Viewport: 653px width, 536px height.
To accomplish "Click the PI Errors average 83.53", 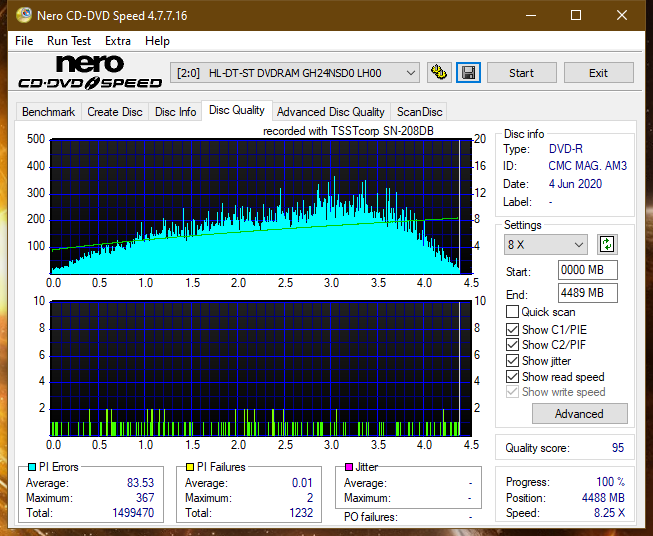I will (x=140, y=483).
